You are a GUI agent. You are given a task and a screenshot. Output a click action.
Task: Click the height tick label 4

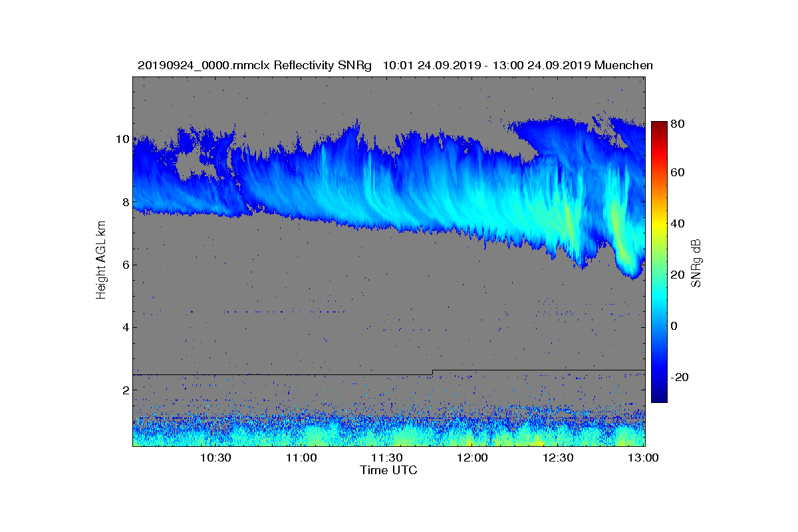tap(125, 327)
